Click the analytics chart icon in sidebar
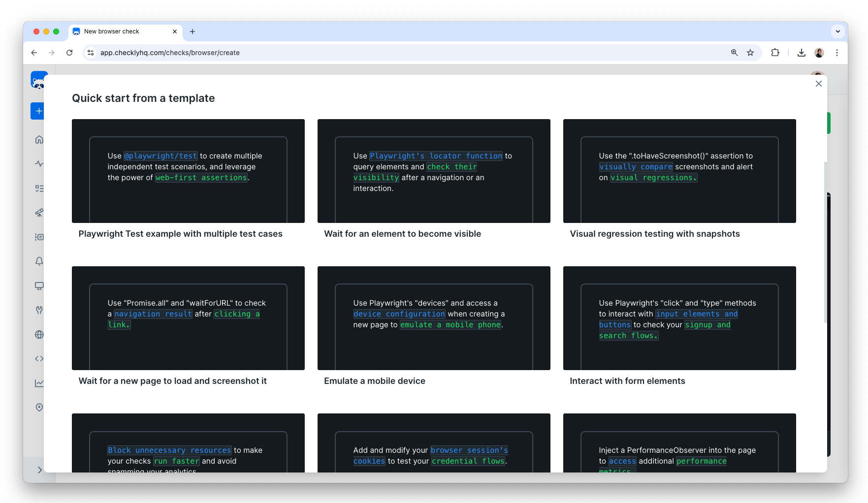 tap(39, 383)
